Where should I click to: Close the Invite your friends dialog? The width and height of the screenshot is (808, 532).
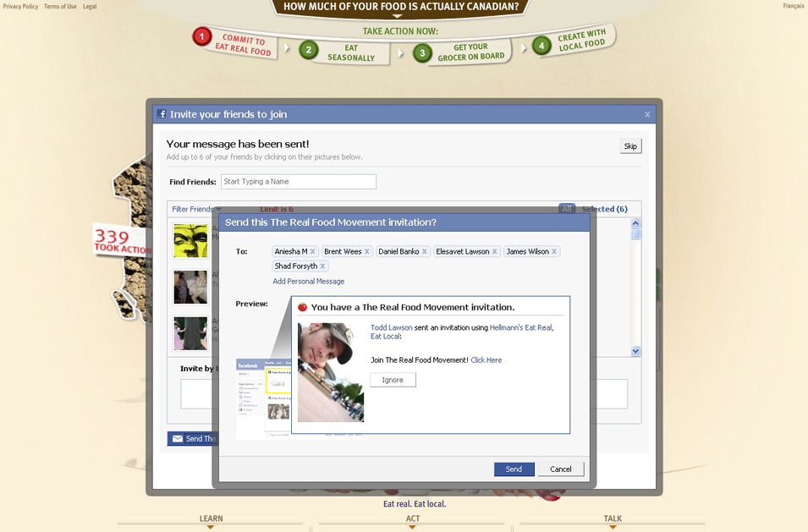point(647,114)
